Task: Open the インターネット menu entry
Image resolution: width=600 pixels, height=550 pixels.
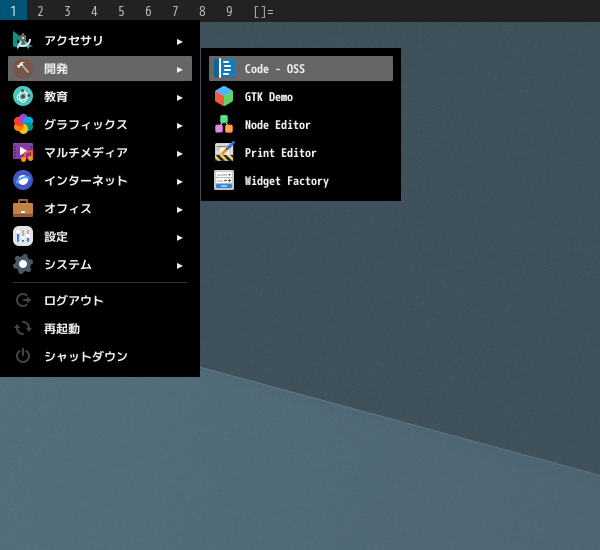Action: pos(100,180)
